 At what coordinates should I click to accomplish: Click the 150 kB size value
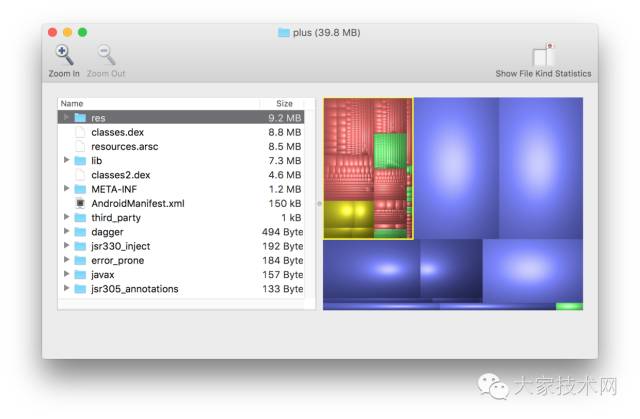pyautogui.click(x=284, y=203)
